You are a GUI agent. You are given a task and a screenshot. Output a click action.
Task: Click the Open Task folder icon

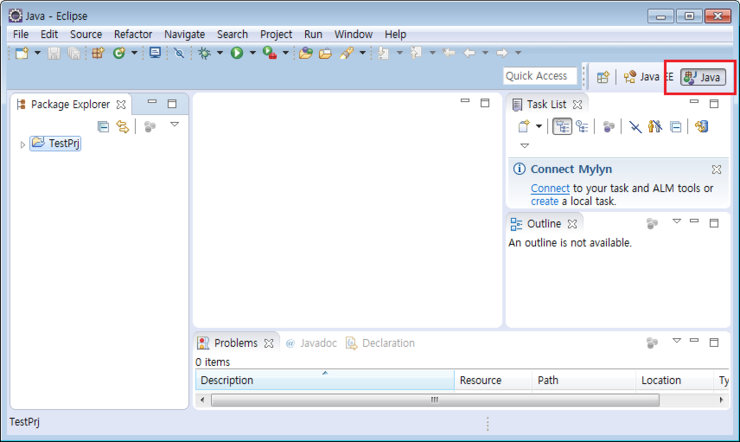pos(325,53)
